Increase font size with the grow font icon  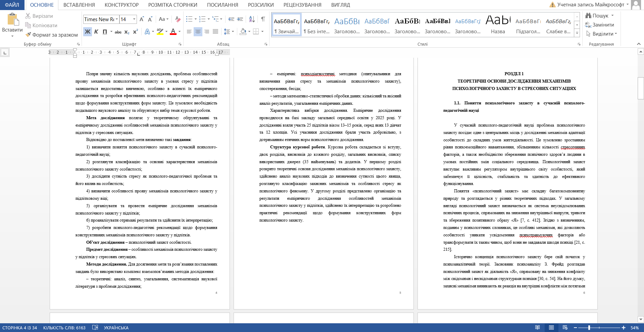click(142, 19)
